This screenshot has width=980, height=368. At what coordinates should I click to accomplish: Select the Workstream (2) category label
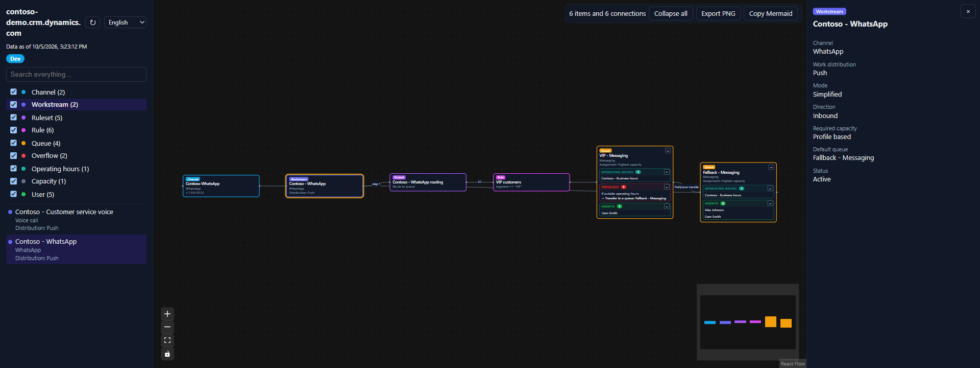[x=55, y=104]
